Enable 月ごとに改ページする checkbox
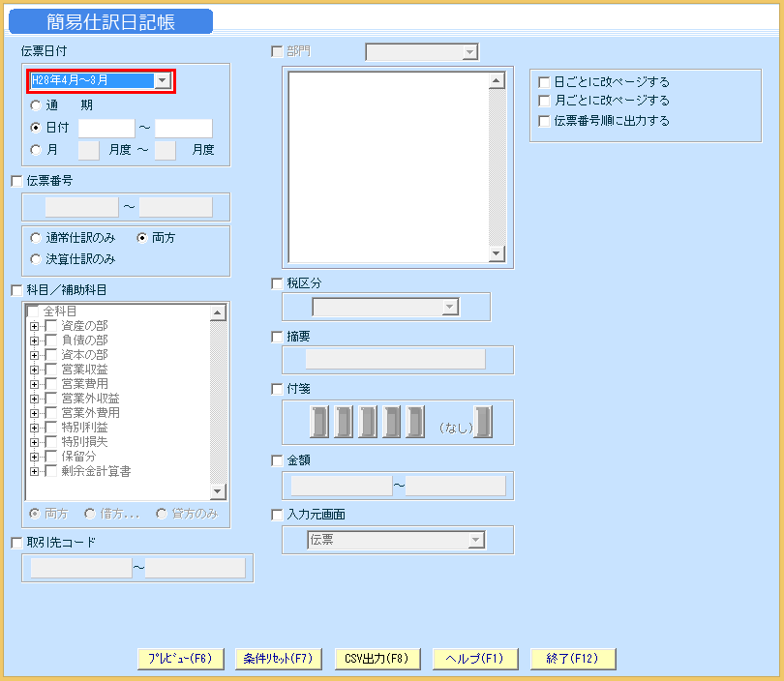 (x=544, y=101)
